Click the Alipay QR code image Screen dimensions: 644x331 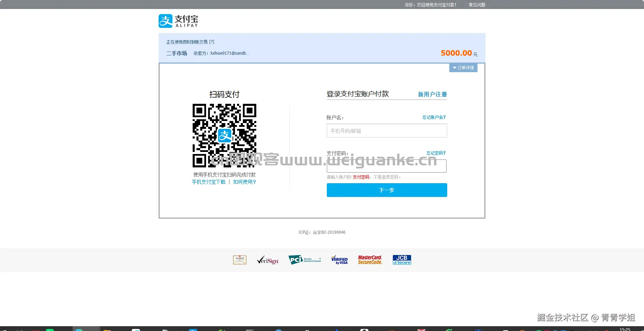tap(224, 135)
